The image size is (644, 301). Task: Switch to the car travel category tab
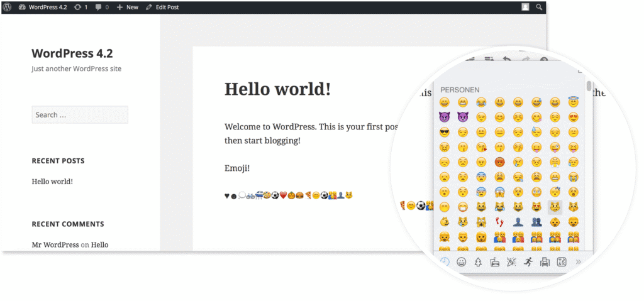coord(545,261)
